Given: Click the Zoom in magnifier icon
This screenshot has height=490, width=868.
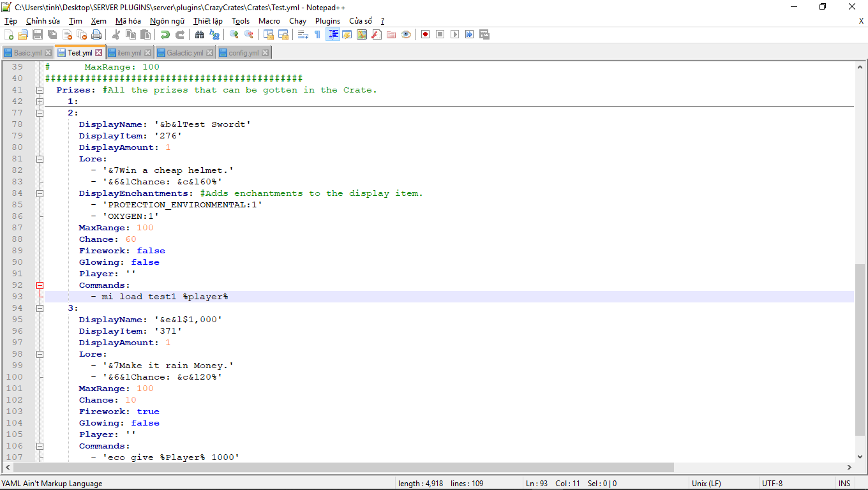Looking at the screenshot, I should pyautogui.click(x=234, y=34).
